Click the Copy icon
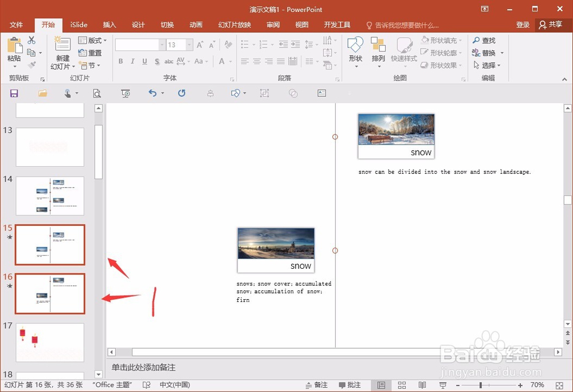Image resolution: width=573 pixels, height=392 pixels. pos(32,53)
